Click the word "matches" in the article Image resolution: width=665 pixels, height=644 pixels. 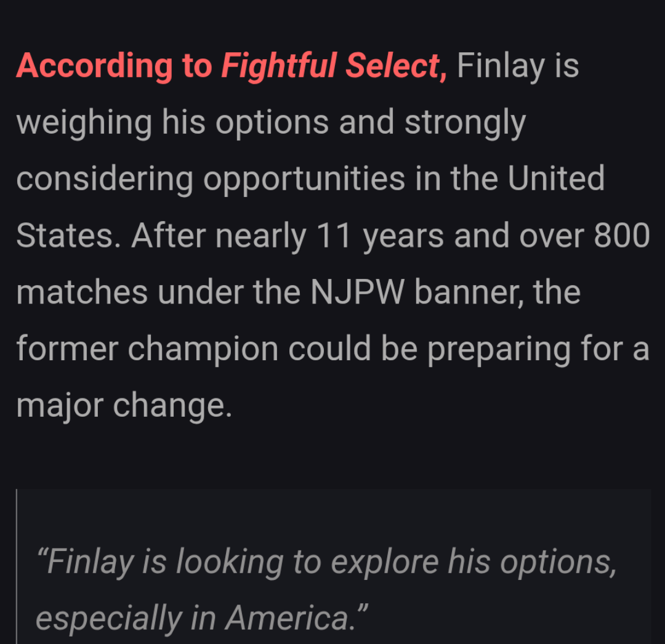pos(82,292)
